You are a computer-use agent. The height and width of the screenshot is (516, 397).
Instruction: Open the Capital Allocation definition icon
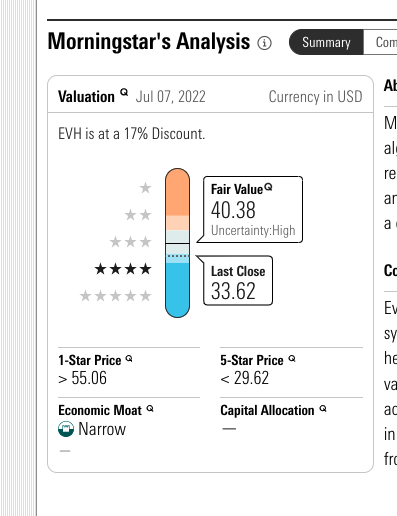323,408
